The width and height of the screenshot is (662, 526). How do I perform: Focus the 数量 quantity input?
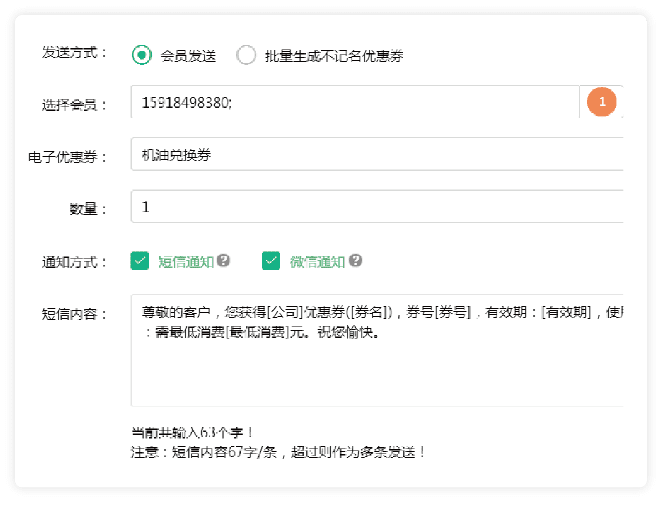[x=377, y=207]
